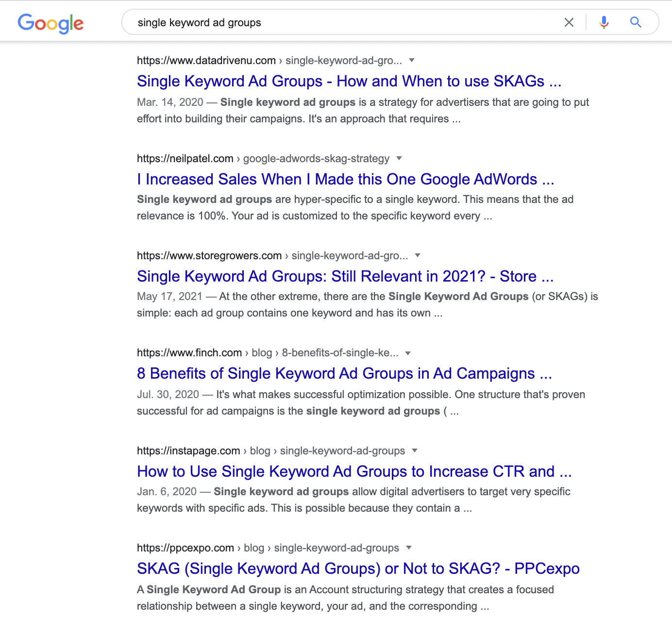Click the https://www.datadrivenu.com URL text
The height and width of the screenshot is (634, 672).
click(x=206, y=61)
